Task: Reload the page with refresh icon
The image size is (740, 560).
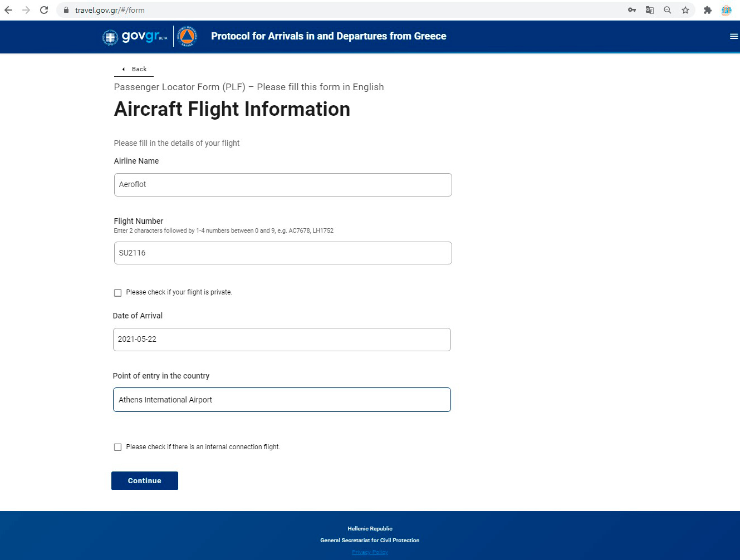Action: [x=44, y=10]
